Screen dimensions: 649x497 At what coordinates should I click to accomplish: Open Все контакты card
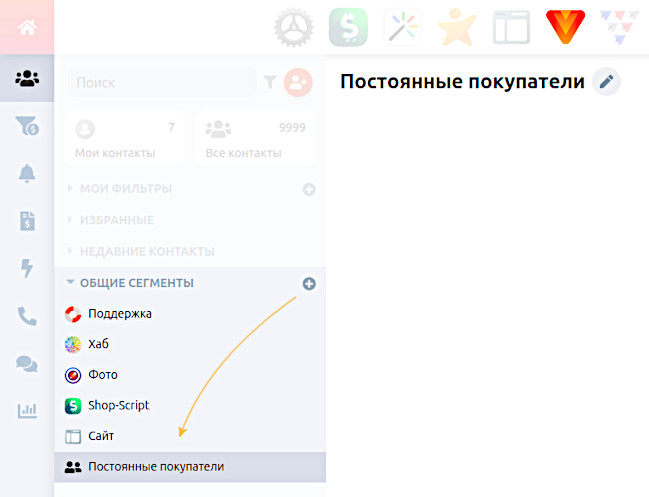pyautogui.click(x=255, y=139)
